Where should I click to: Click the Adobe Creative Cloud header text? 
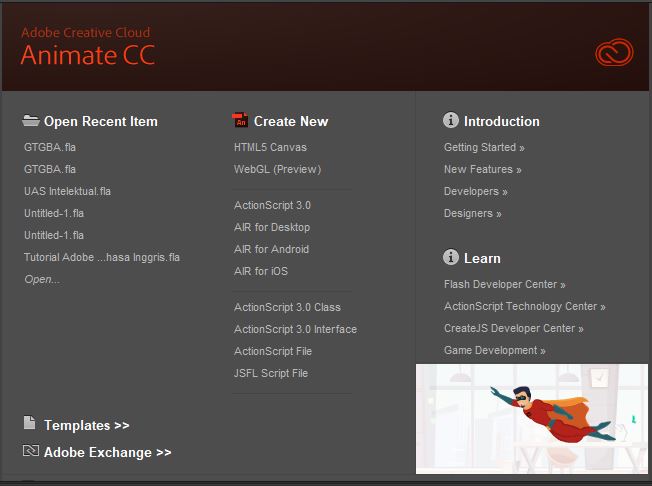pos(86,32)
